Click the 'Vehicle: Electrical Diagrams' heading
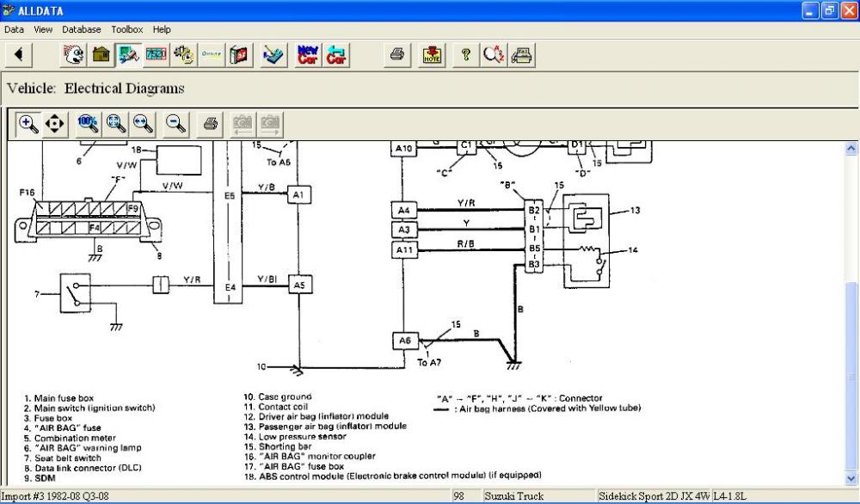The width and height of the screenshot is (860, 504). (x=95, y=89)
